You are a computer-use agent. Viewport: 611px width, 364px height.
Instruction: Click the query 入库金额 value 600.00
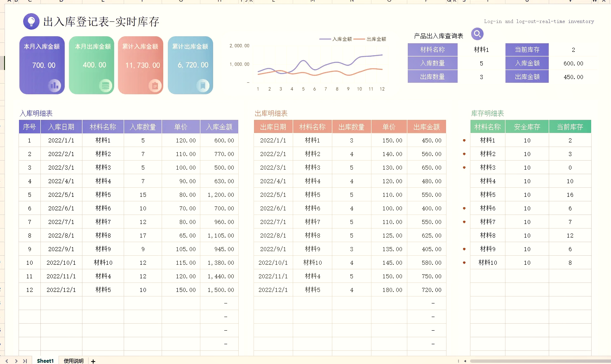coord(573,63)
